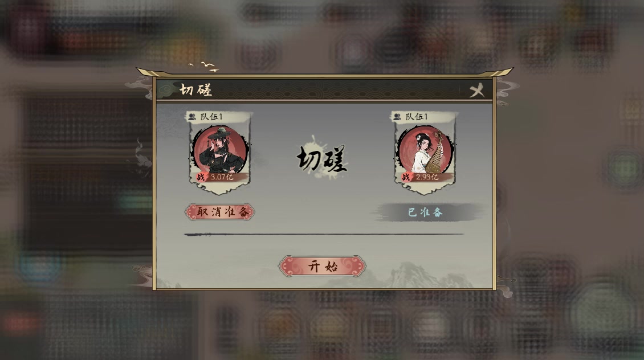This screenshot has width=644, height=360.
Task: Click the 开始 button to begin sparring
Action: coord(322,267)
